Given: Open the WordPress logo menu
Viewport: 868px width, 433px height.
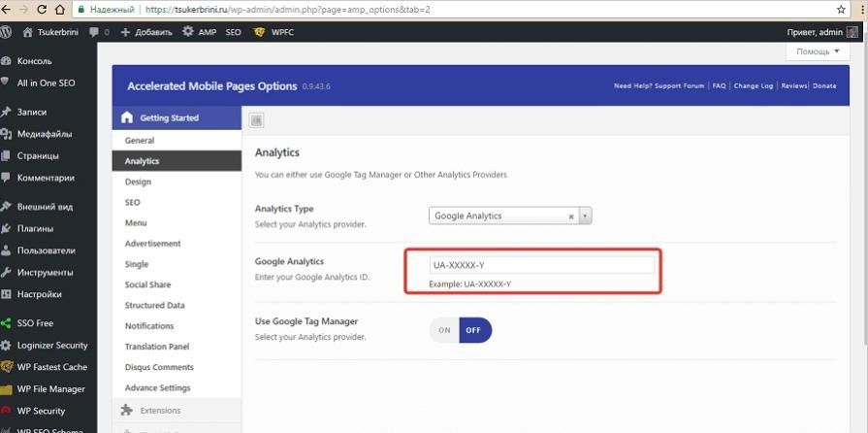Looking at the screenshot, I should (6, 32).
